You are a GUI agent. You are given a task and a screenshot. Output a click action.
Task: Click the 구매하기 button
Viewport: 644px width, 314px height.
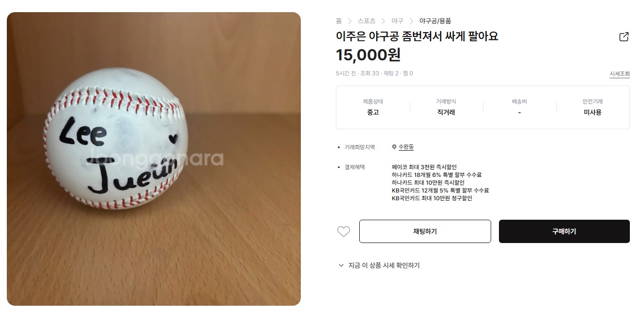pyautogui.click(x=564, y=231)
